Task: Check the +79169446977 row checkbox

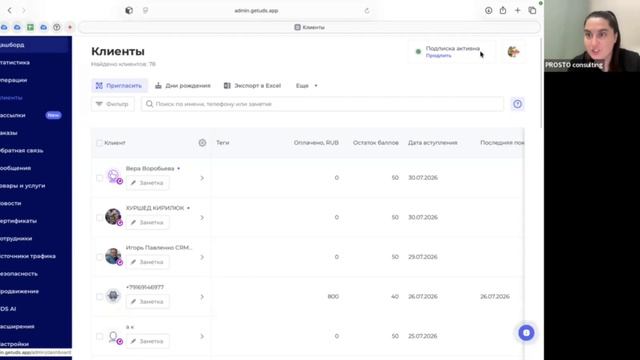Action: pyautogui.click(x=99, y=297)
